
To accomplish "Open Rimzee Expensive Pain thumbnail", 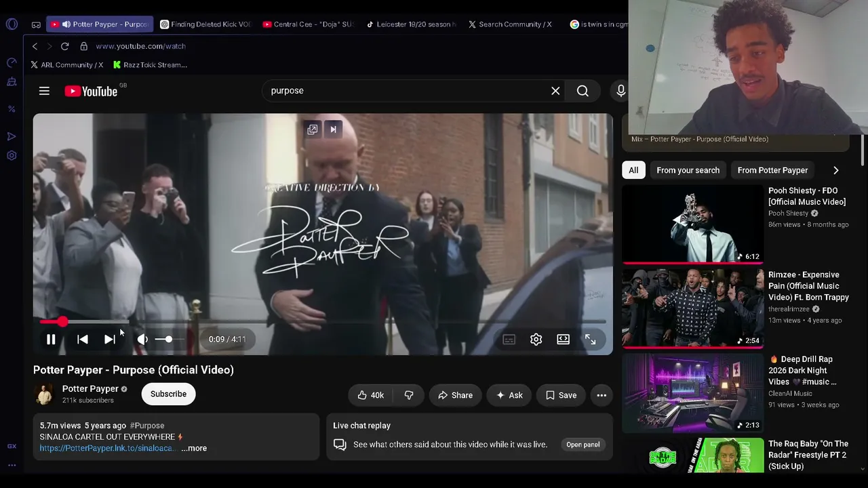I will 692,308.
